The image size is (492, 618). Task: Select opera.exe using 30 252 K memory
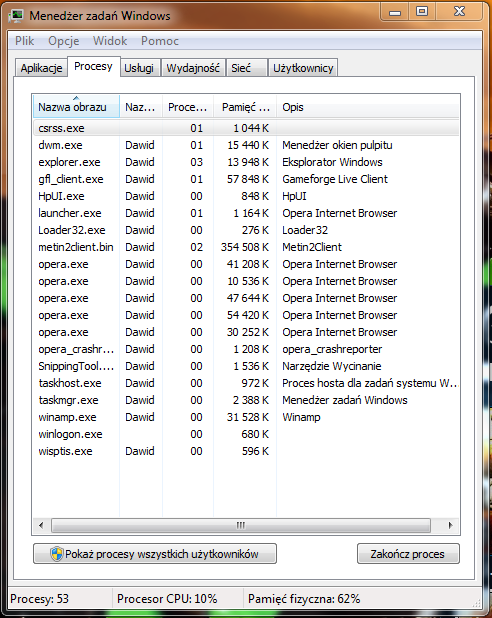(246, 332)
